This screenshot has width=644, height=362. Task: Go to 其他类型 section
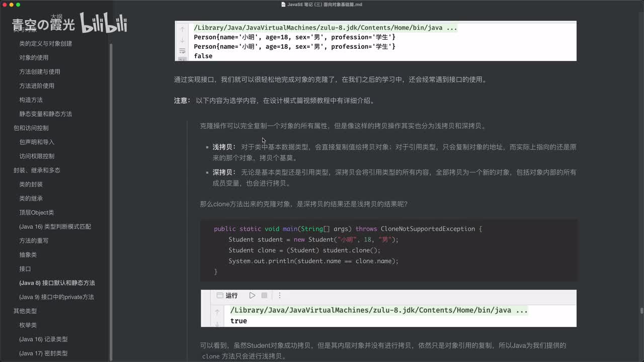[25, 311]
